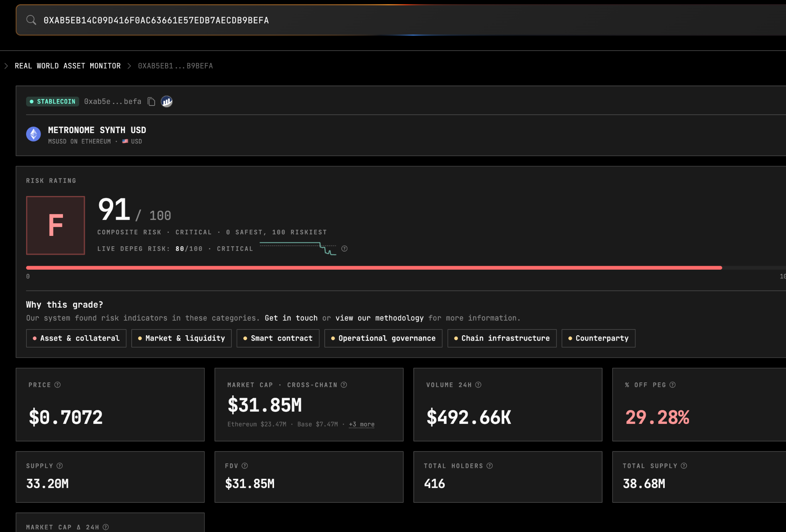Screen dimensions: 786x532
Task: Open the chart explorer icon beside address
Action: [167, 102]
